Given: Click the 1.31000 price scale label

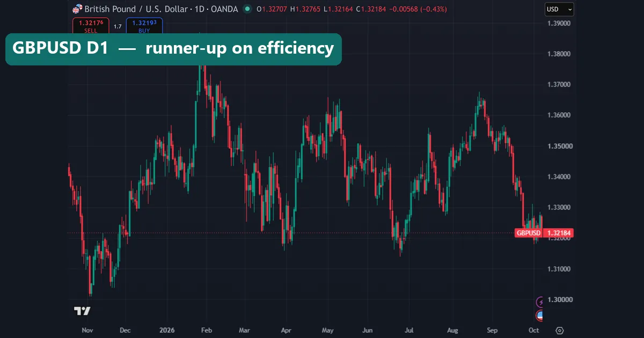Looking at the screenshot, I should pos(559,269).
